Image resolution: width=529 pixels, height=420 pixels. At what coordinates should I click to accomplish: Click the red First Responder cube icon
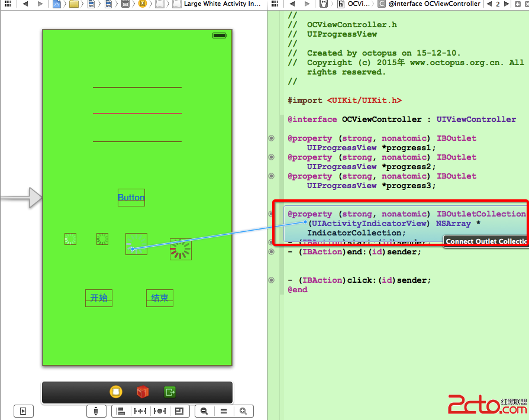coord(143,392)
